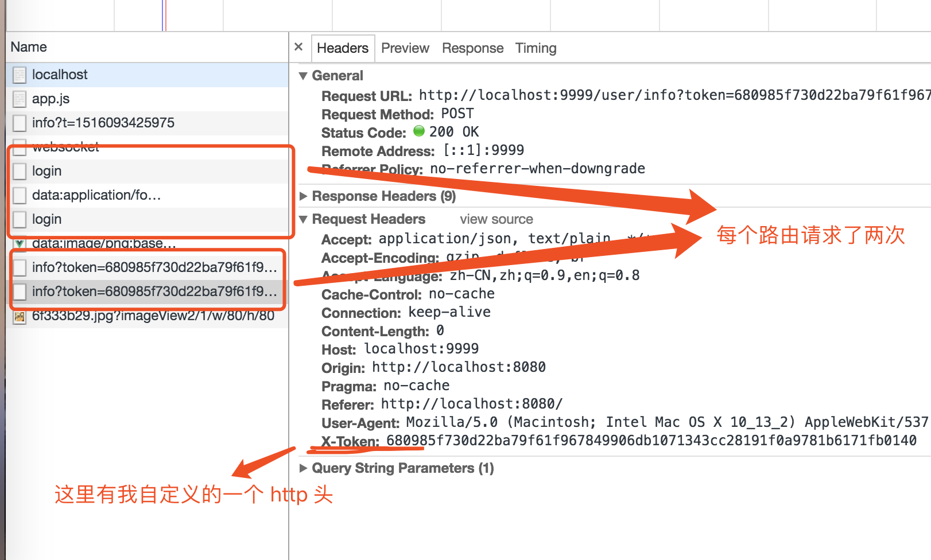This screenshot has height=560, width=931.
Task: Select the data:application/fo… request icon
Action: coord(20,196)
